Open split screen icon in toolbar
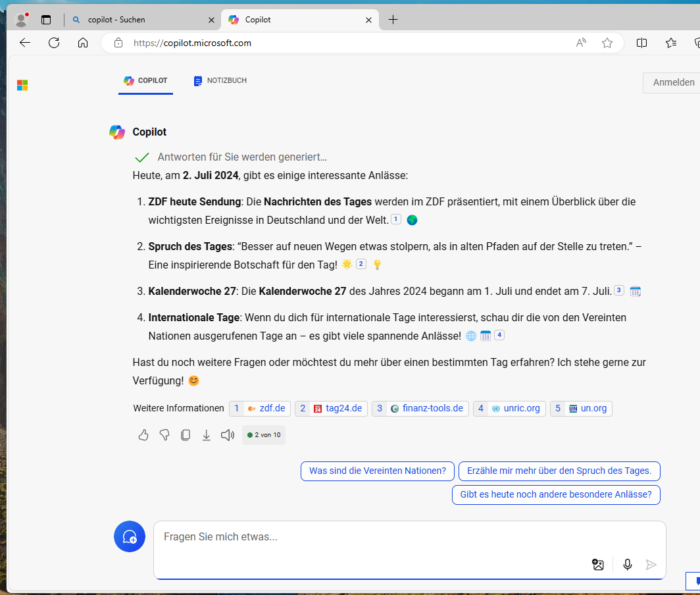 (641, 43)
